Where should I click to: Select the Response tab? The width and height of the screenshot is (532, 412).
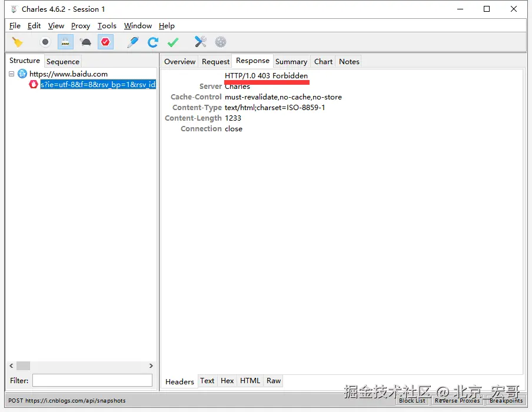(253, 61)
